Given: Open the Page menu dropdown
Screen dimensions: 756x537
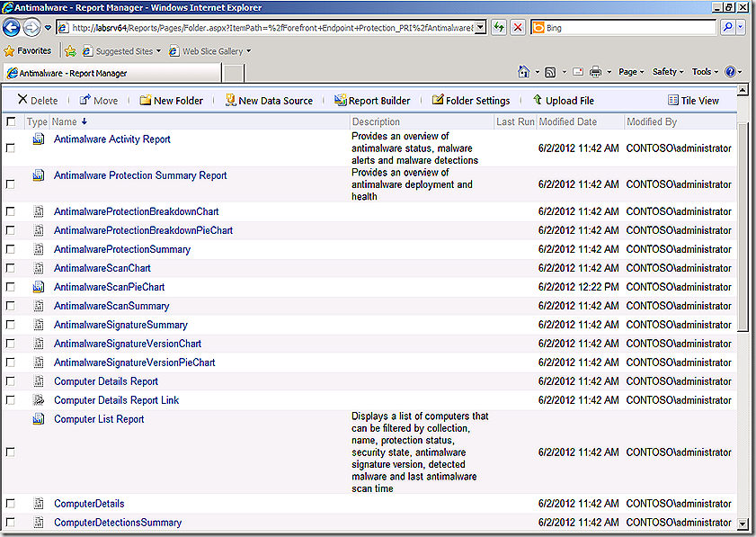Looking at the screenshot, I should pos(631,72).
